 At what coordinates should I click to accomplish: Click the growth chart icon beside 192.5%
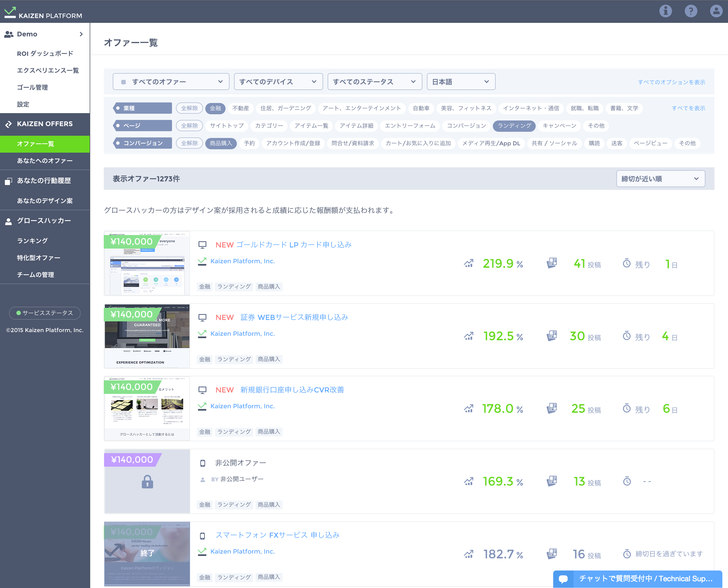(468, 336)
